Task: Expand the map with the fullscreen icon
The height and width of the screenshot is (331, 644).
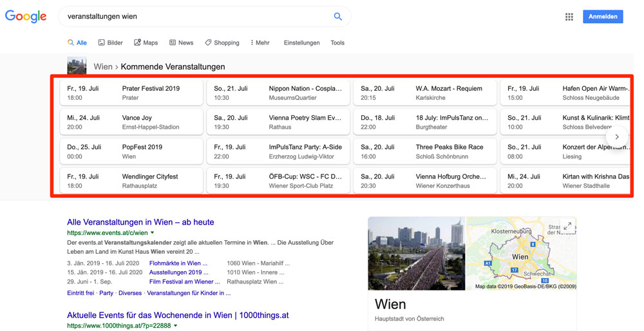Action: (x=567, y=226)
